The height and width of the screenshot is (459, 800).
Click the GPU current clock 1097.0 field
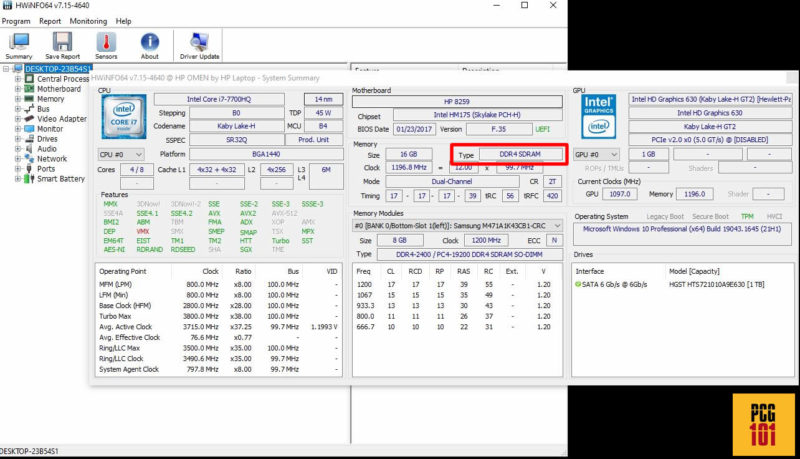click(620, 194)
